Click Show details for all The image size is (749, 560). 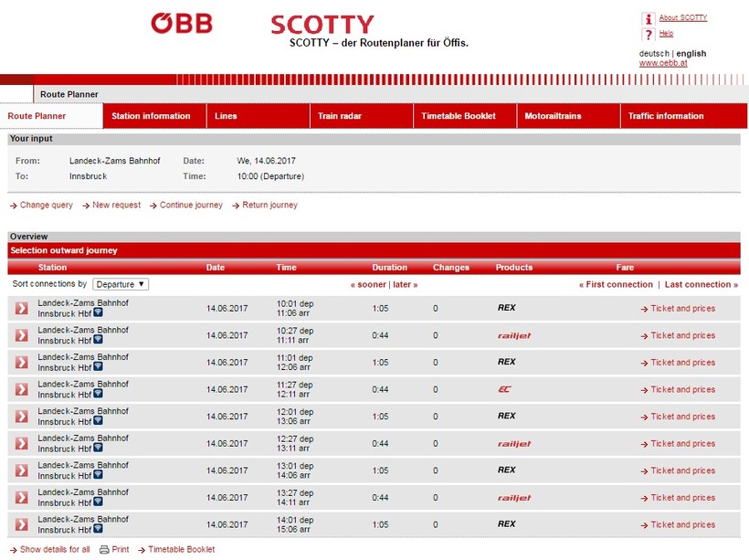[54, 550]
